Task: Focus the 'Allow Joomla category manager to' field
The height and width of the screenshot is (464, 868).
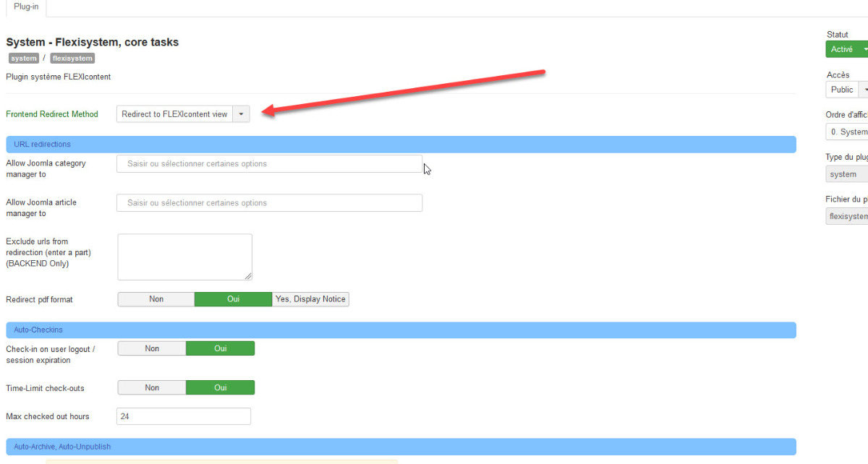Action: pyautogui.click(x=269, y=164)
